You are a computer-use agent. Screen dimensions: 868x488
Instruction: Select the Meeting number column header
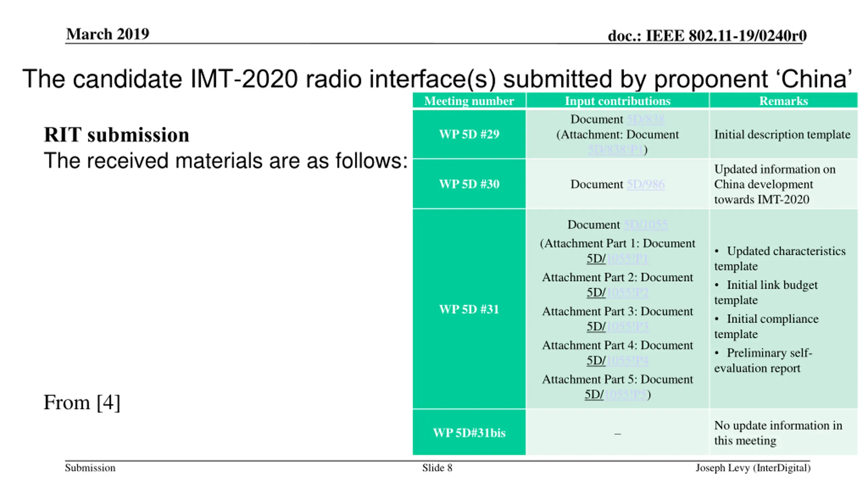469,101
